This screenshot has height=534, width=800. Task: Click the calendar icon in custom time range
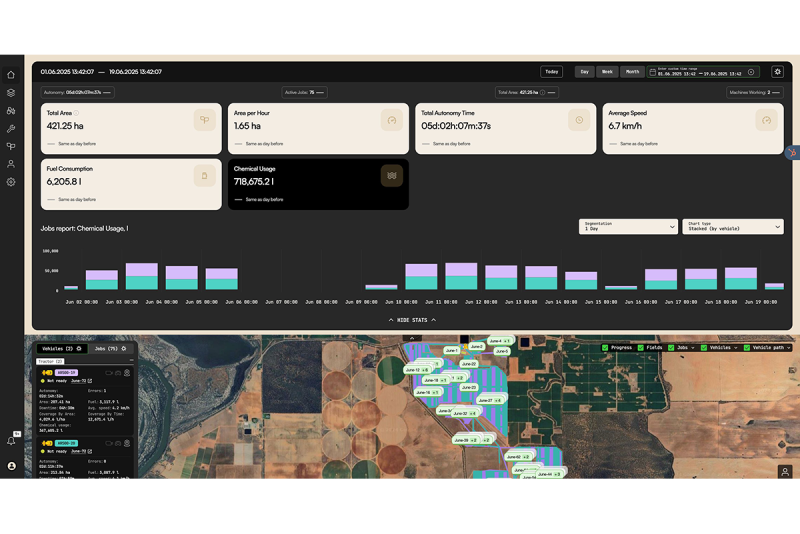pos(653,72)
